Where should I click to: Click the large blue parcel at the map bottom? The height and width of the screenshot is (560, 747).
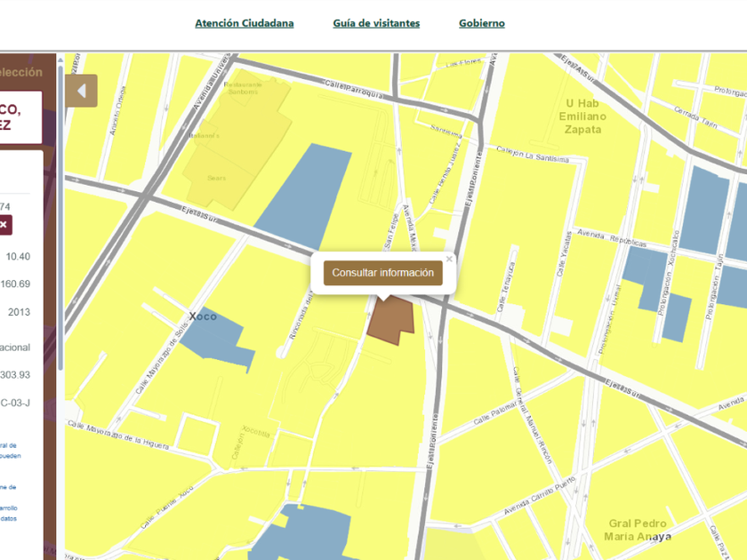[x=305, y=533]
